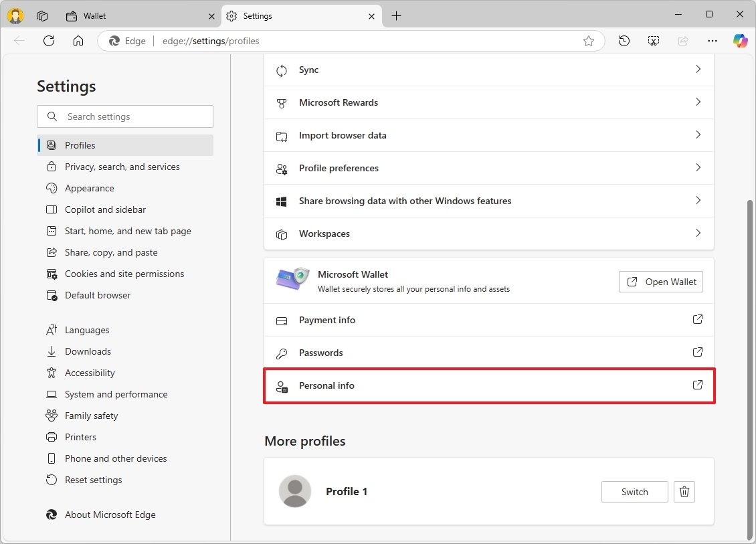The height and width of the screenshot is (544, 756).
Task: Click the vertical page scrollbar
Action: pyautogui.click(x=750, y=369)
